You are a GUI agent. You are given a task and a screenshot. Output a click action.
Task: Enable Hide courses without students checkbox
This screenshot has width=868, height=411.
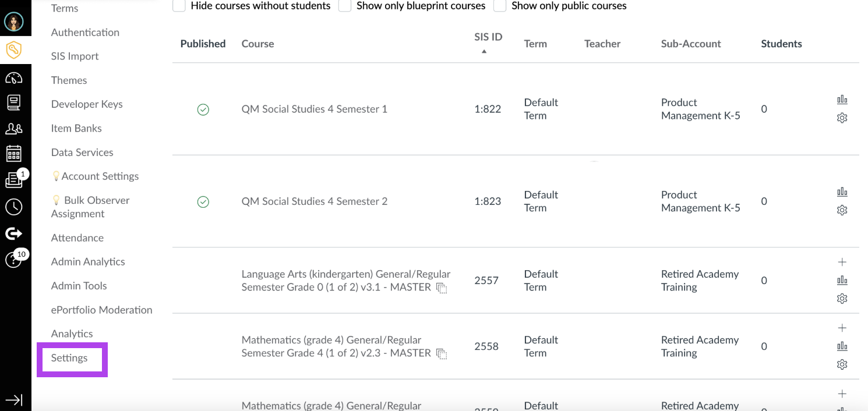coord(179,6)
